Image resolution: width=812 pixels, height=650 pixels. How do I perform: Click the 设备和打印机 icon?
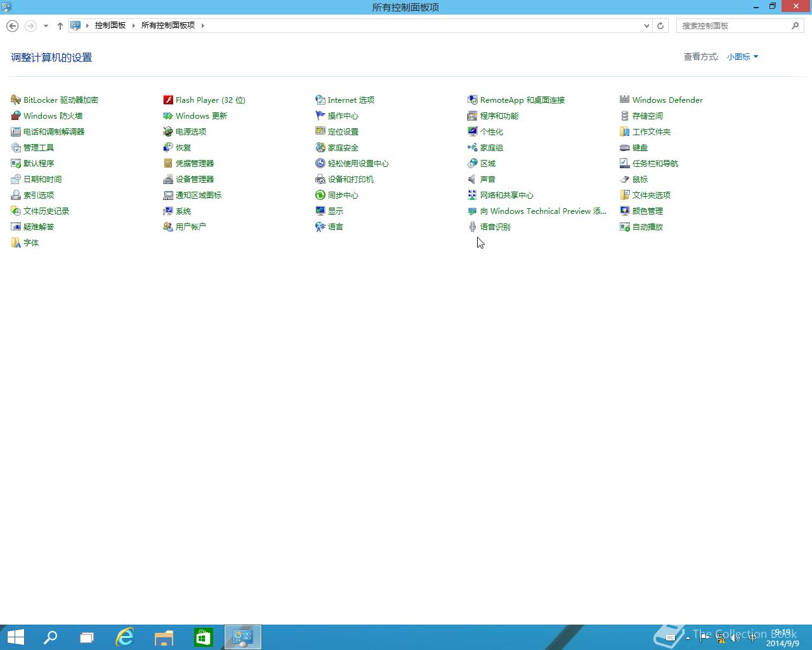click(x=320, y=179)
